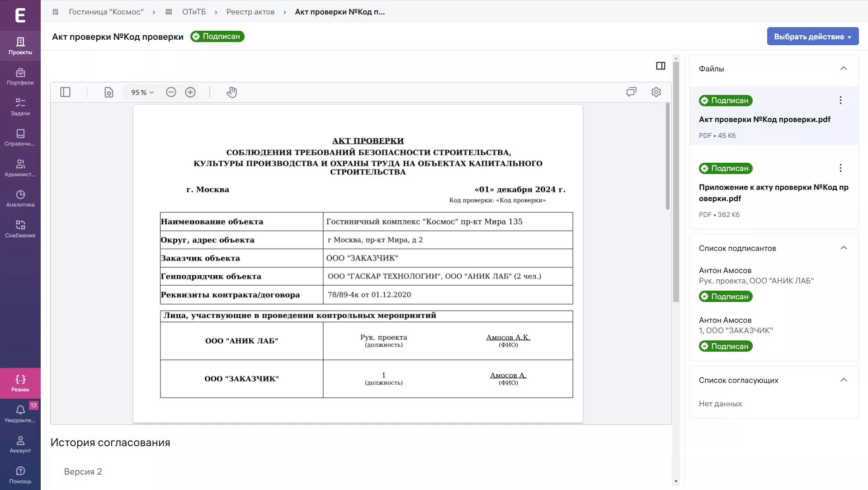Toggle the PDF viewer sidebar panel
868x490 pixels.
tap(66, 92)
